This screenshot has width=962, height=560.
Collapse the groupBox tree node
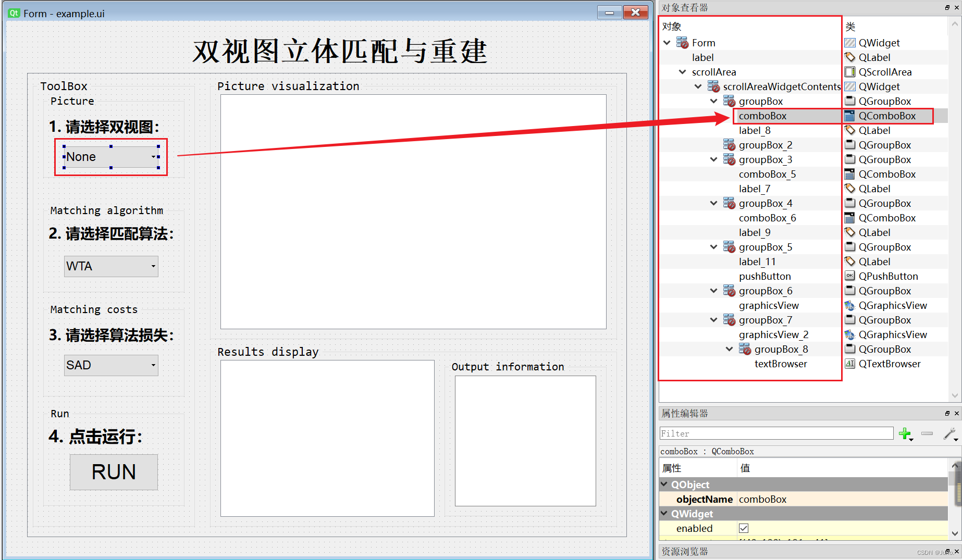[714, 101]
